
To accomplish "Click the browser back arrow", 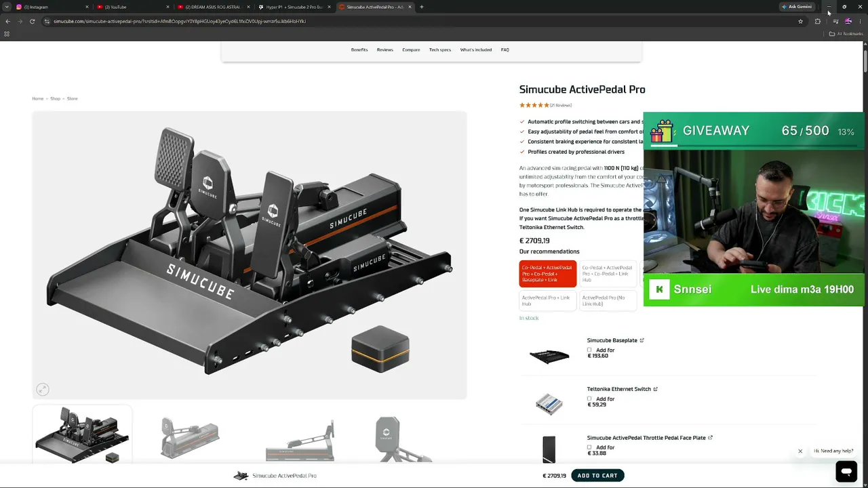I will click(x=8, y=21).
